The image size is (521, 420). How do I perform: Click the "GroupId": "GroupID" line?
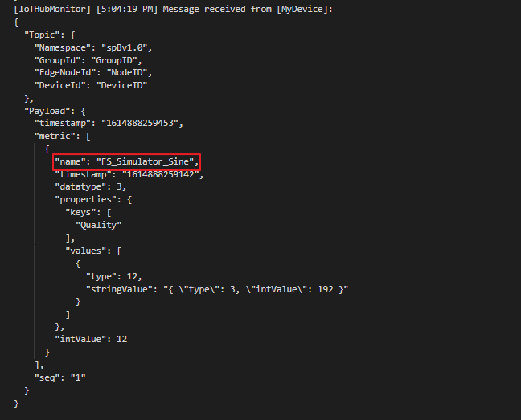tap(88, 60)
